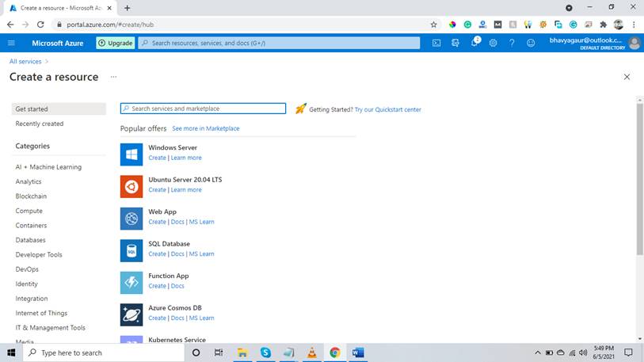Click the Web App tile icon
This screenshot has height=362, width=644.
[x=131, y=219]
